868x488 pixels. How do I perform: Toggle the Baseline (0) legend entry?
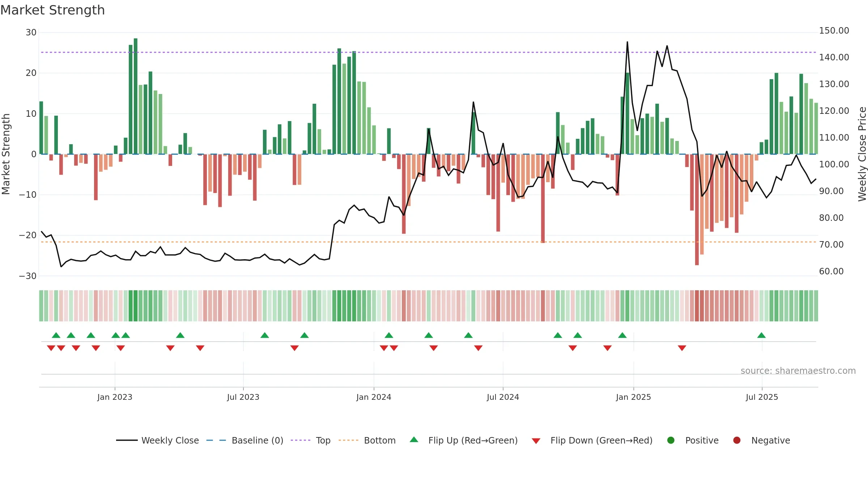245,440
